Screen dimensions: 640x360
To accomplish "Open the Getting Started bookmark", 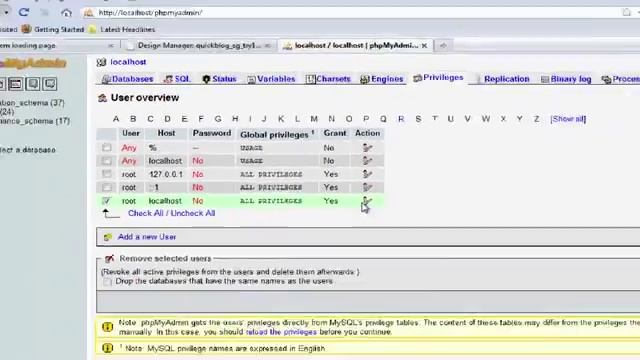I will [53, 29].
